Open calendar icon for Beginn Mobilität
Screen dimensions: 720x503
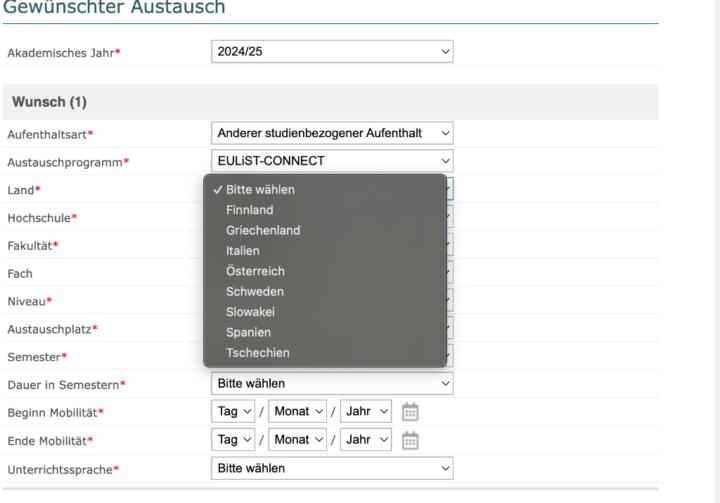[x=411, y=410]
